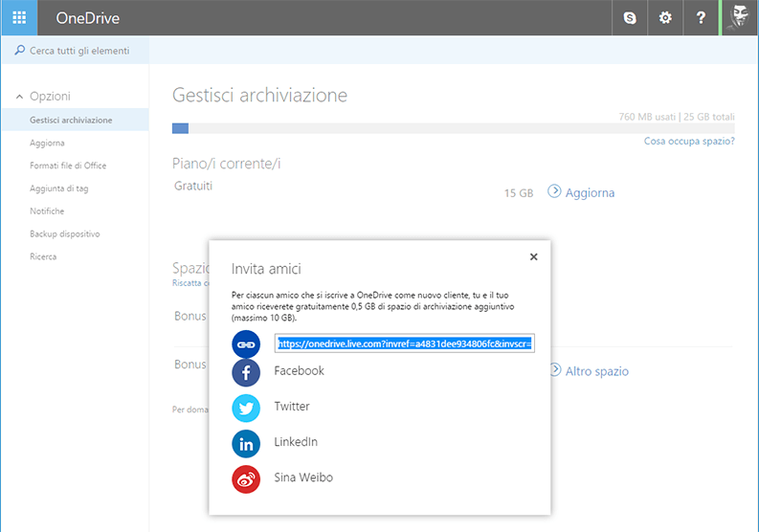Open Skype from the top bar
Screen dimensions: 759x532
[x=629, y=18]
